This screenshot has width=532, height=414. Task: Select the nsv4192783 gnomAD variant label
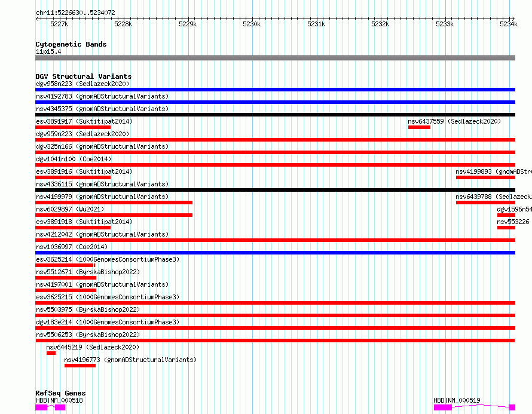[x=102, y=96]
